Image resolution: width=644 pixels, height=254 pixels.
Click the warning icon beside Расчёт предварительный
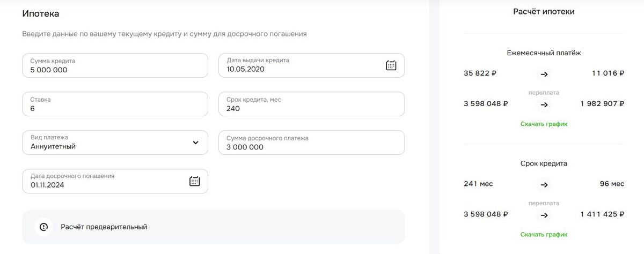44,227
